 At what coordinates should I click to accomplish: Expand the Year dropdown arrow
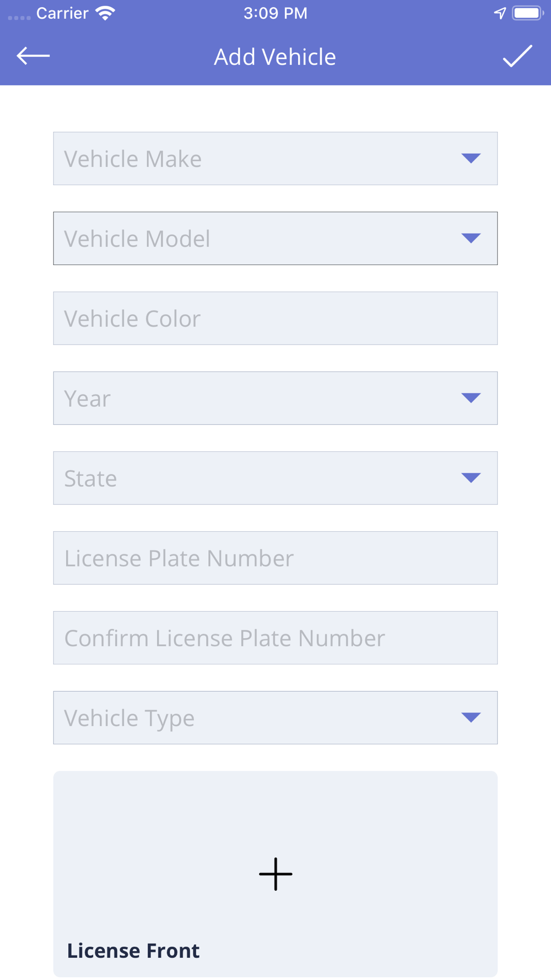[471, 398]
